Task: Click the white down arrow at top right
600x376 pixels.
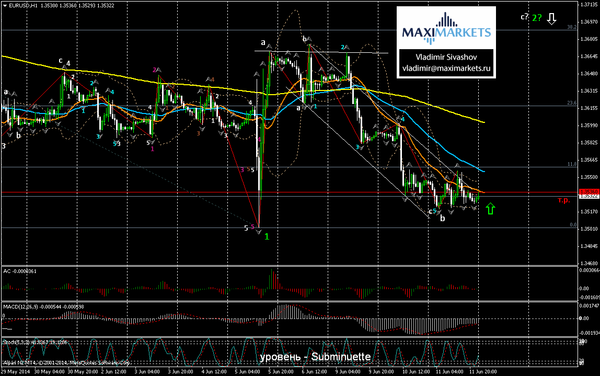Action: tap(551, 19)
